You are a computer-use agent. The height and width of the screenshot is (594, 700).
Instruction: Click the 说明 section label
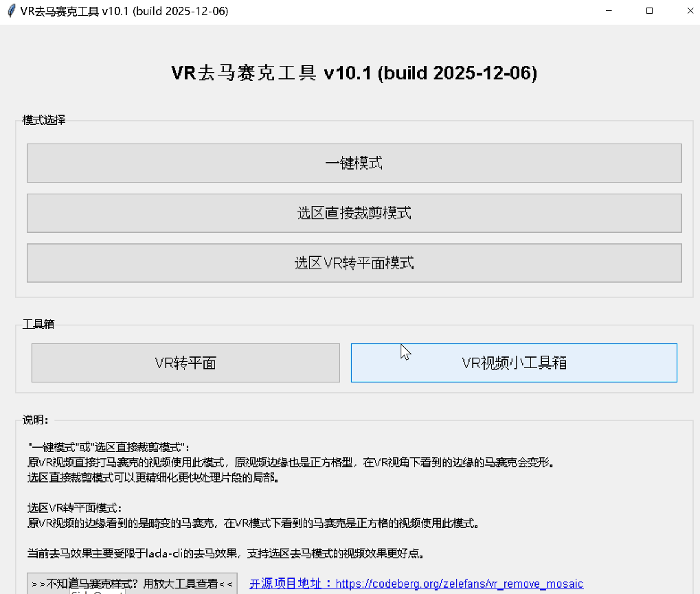[35, 420]
